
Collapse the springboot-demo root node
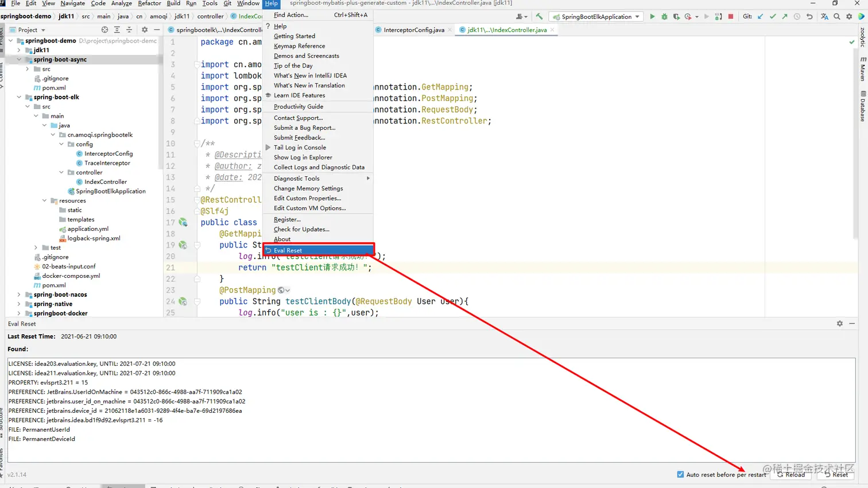(10, 41)
